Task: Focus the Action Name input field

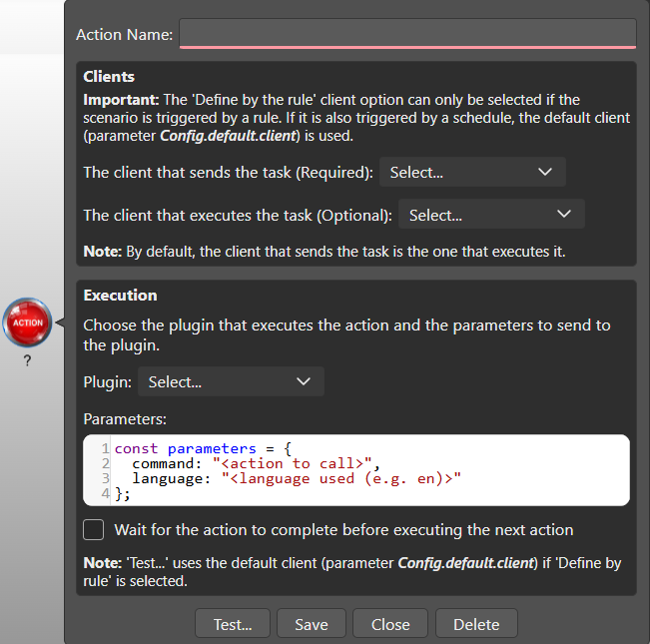Action: point(407,34)
